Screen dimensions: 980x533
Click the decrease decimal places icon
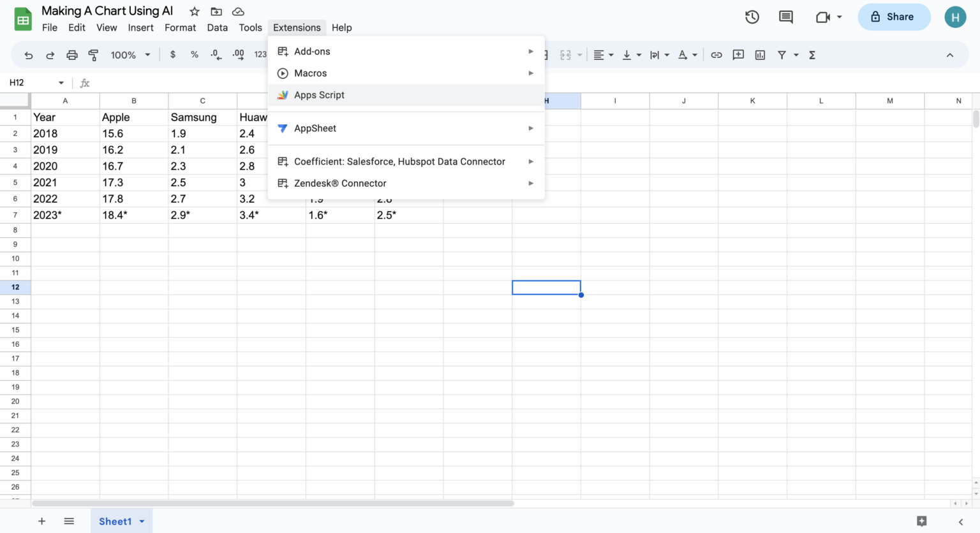pyautogui.click(x=216, y=55)
